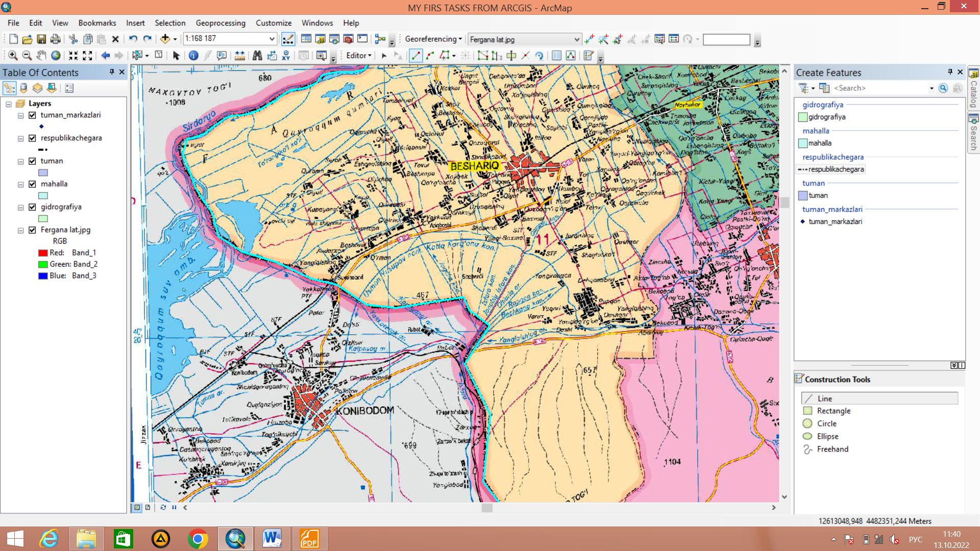
Task: Collapse tuman_markazlari legend in TOC
Action: 21,116
